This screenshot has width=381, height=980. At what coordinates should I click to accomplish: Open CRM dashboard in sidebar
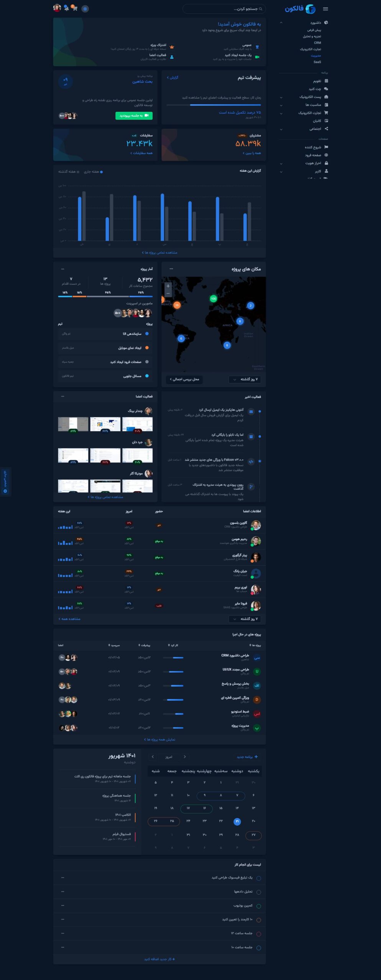click(x=317, y=43)
